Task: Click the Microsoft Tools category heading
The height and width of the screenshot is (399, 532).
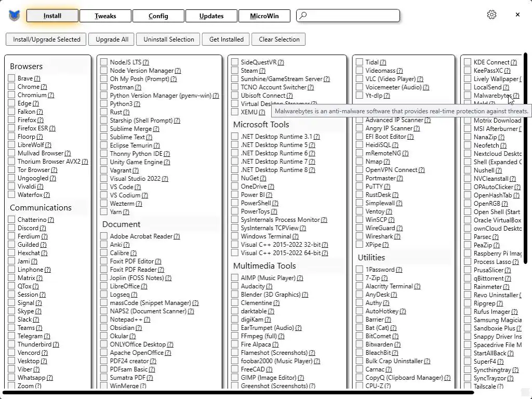Action: click(261, 125)
